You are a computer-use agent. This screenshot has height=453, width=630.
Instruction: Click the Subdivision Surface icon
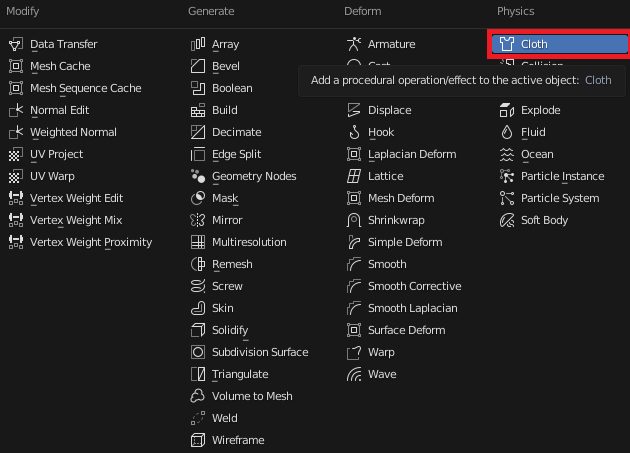[x=197, y=352]
